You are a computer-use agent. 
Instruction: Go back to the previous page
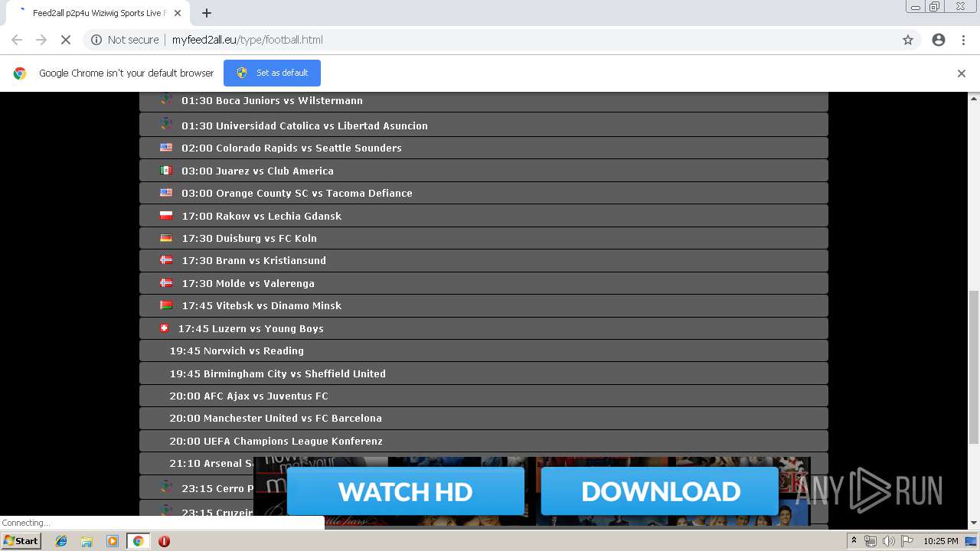tap(17, 40)
